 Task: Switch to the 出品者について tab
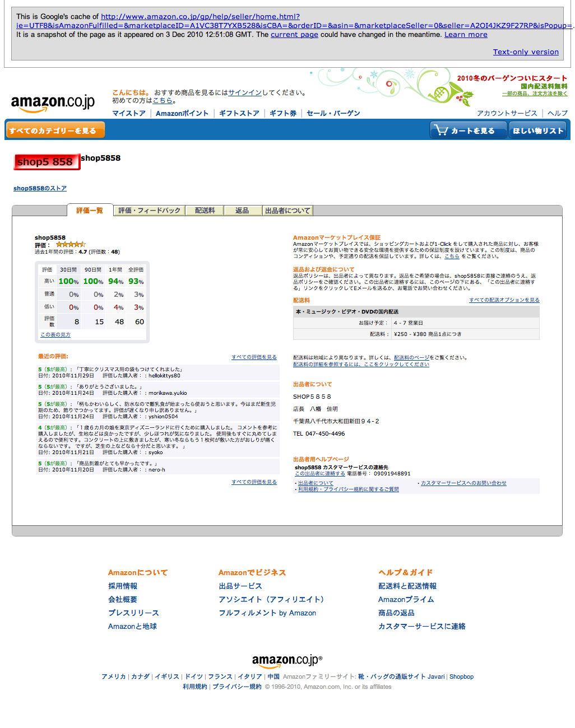pos(287,211)
